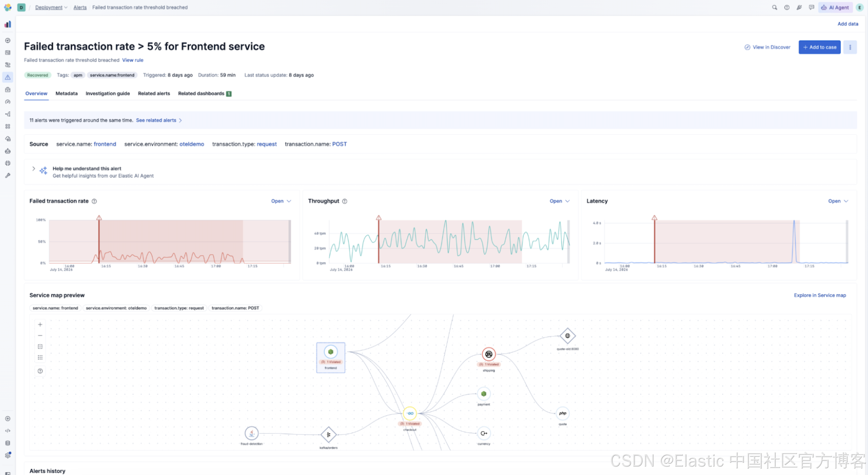868x475 pixels.
Task: Click See related alerts link
Action: click(x=159, y=120)
